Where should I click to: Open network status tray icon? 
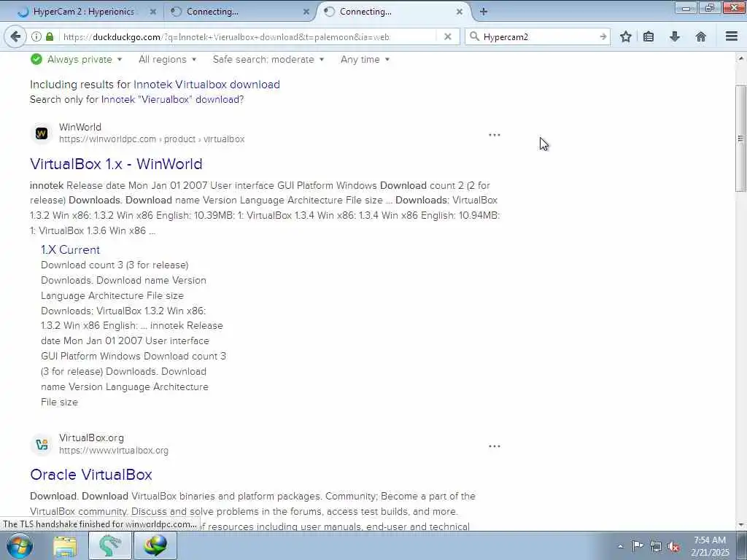(656, 546)
